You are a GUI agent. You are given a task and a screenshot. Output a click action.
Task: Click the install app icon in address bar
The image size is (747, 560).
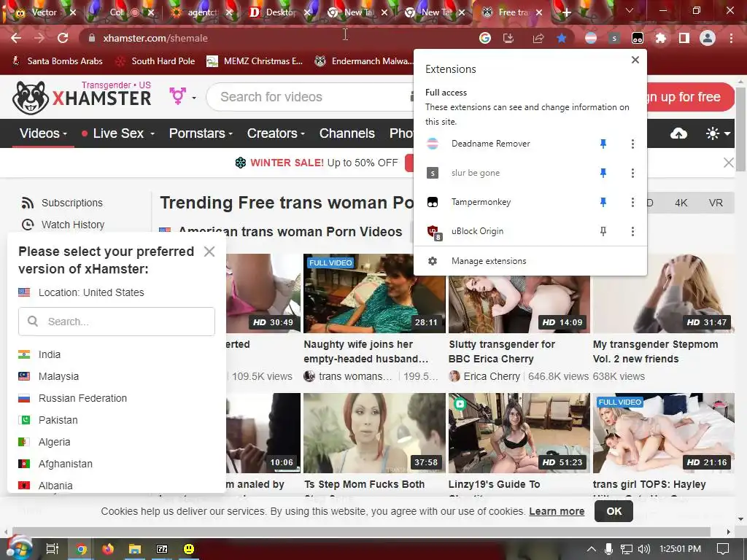(x=508, y=38)
